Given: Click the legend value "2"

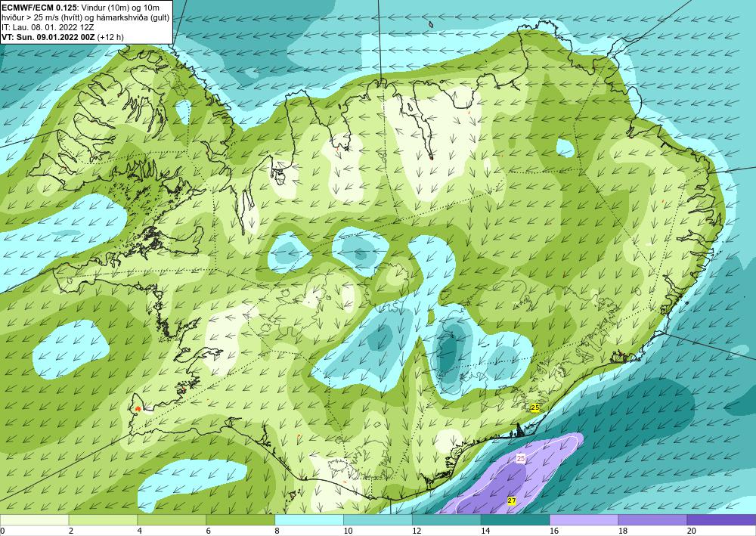Looking at the screenshot, I should point(71,531).
